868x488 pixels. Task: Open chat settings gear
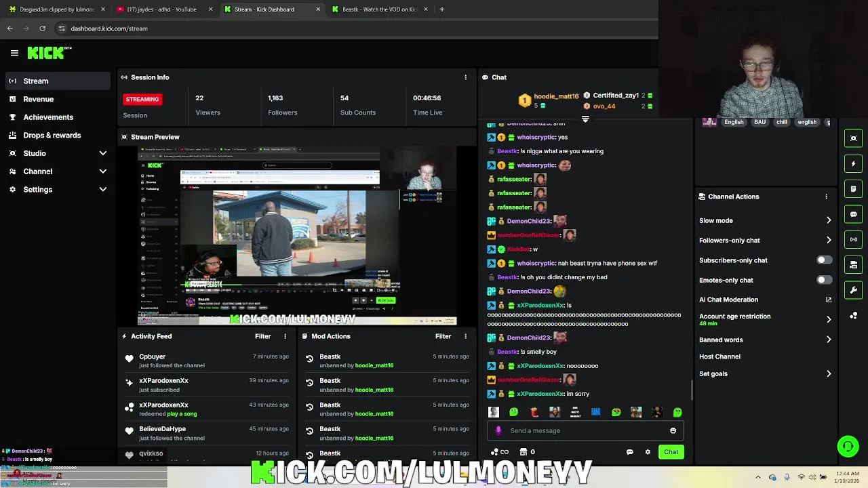click(648, 452)
